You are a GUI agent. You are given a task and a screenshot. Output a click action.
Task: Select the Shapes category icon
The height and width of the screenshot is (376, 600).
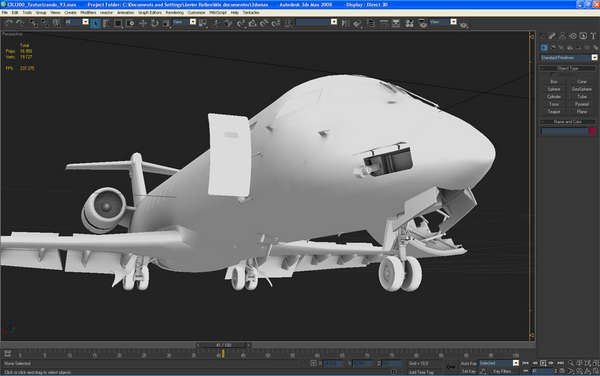553,47
